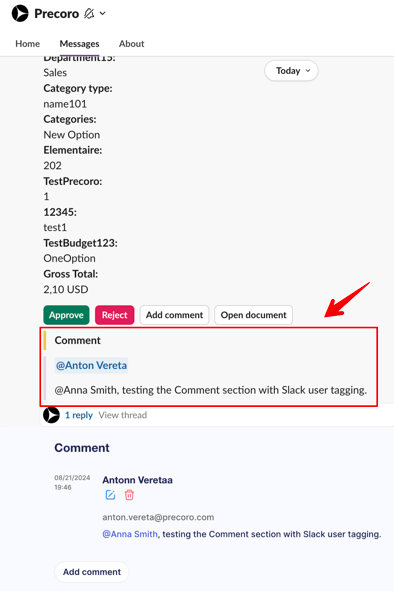Click the bottom Add comment button

click(x=92, y=572)
